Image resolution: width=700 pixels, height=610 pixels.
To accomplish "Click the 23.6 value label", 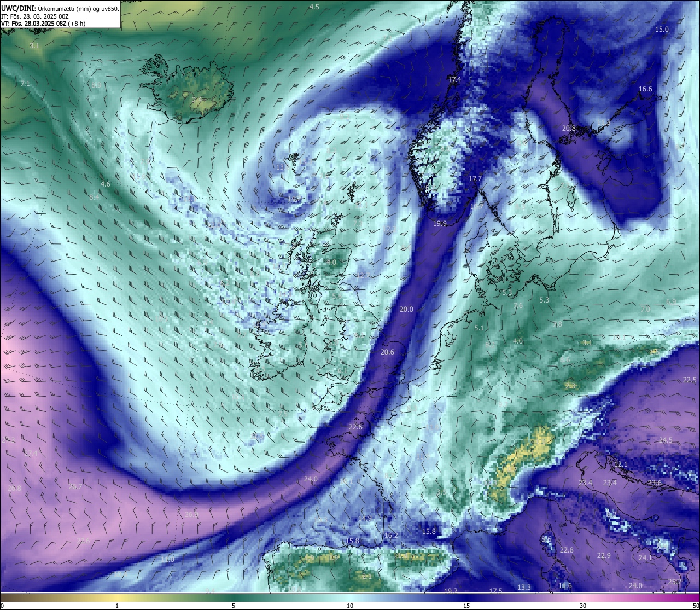I will 655,483.
